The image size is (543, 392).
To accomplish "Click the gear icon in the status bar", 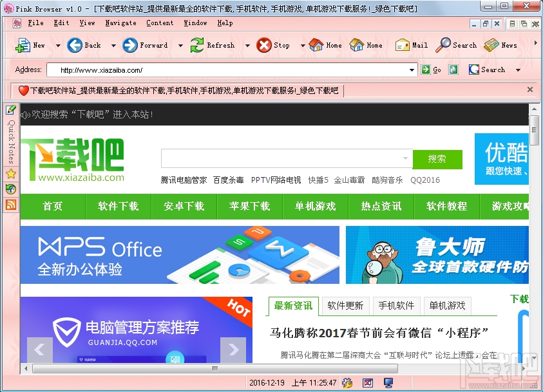I will click(347, 382).
